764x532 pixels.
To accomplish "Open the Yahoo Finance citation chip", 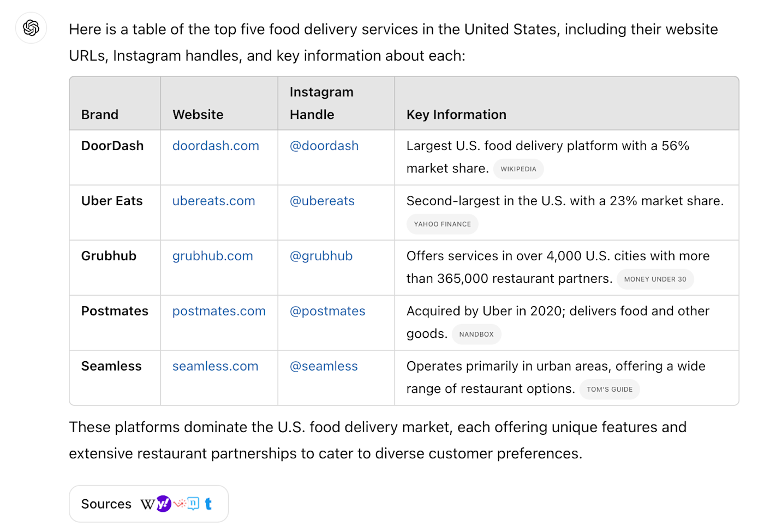I will (x=442, y=224).
